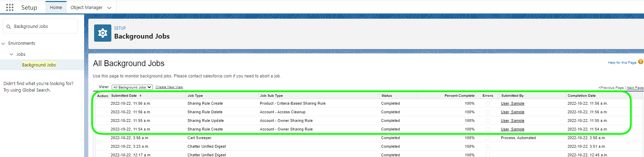Click the Create New View link
Screen dimensions: 644x157
coord(169,87)
